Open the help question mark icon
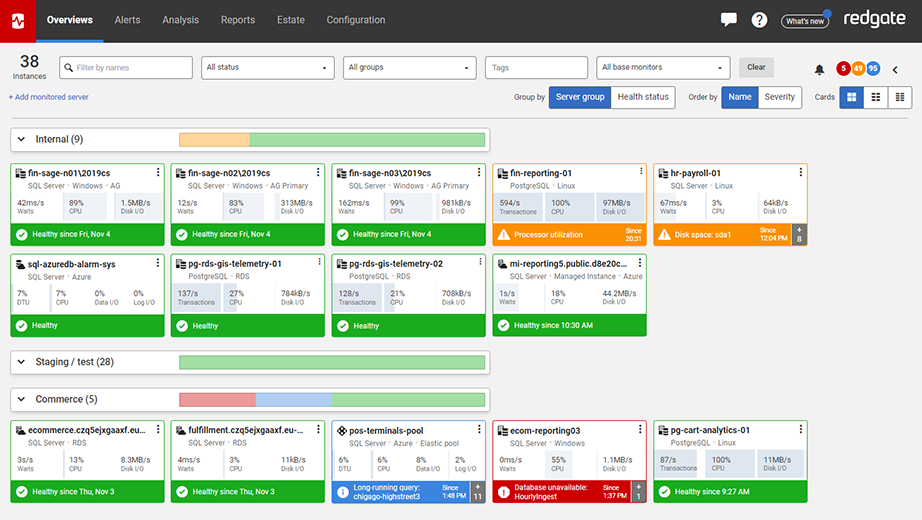 (759, 20)
